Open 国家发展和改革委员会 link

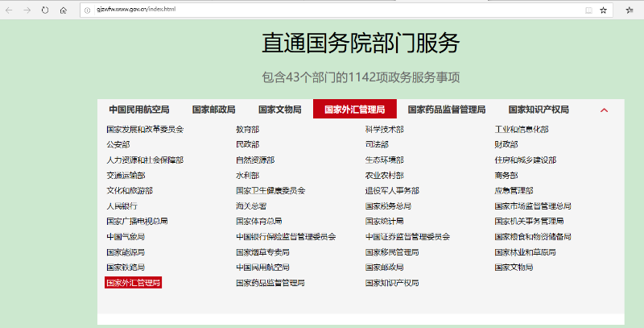145,129
